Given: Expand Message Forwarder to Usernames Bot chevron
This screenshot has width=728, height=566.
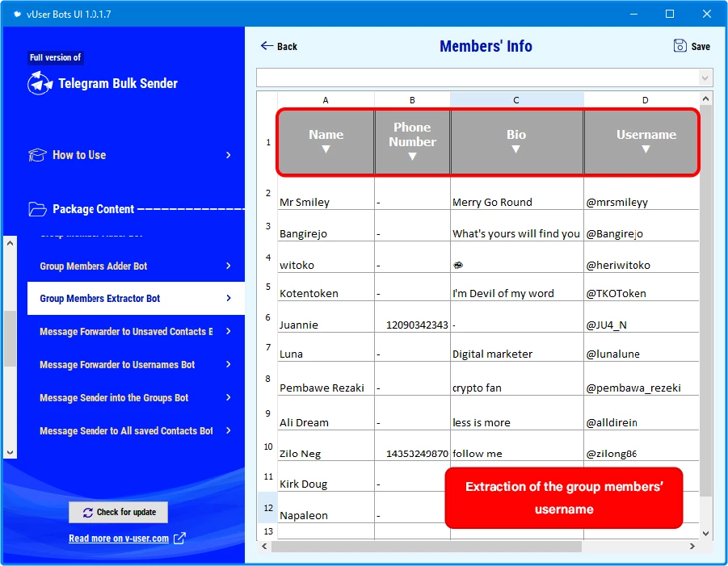Looking at the screenshot, I should (229, 365).
